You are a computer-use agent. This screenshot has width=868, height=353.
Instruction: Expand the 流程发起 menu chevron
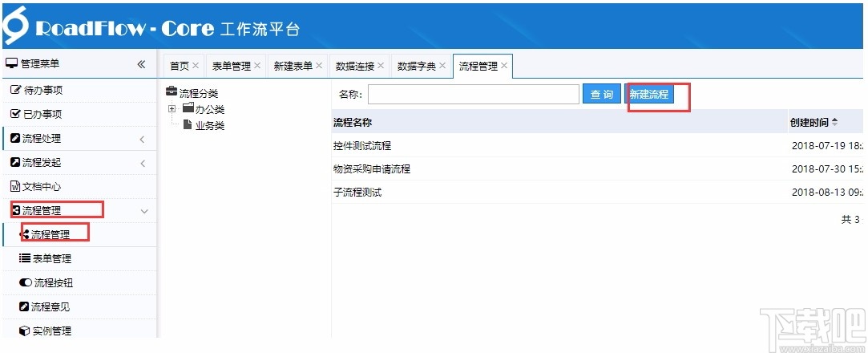pyautogui.click(x=143, y=163)
